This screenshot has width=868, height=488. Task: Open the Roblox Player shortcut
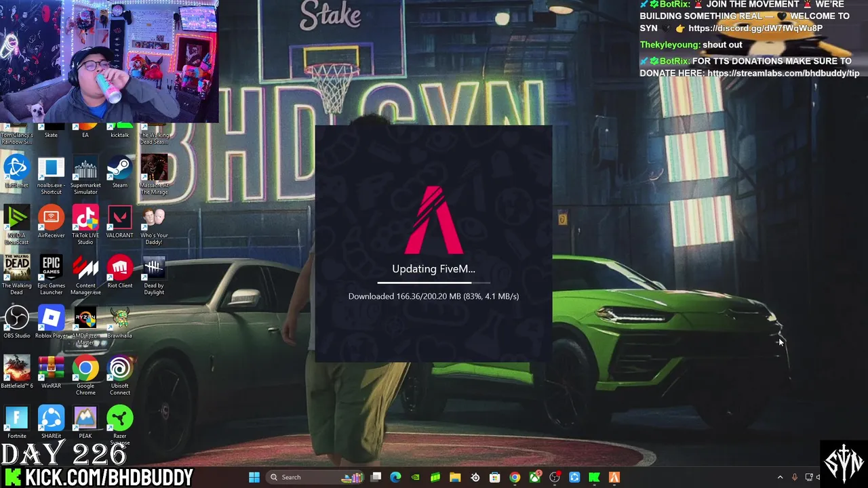(x=51, y=323)
